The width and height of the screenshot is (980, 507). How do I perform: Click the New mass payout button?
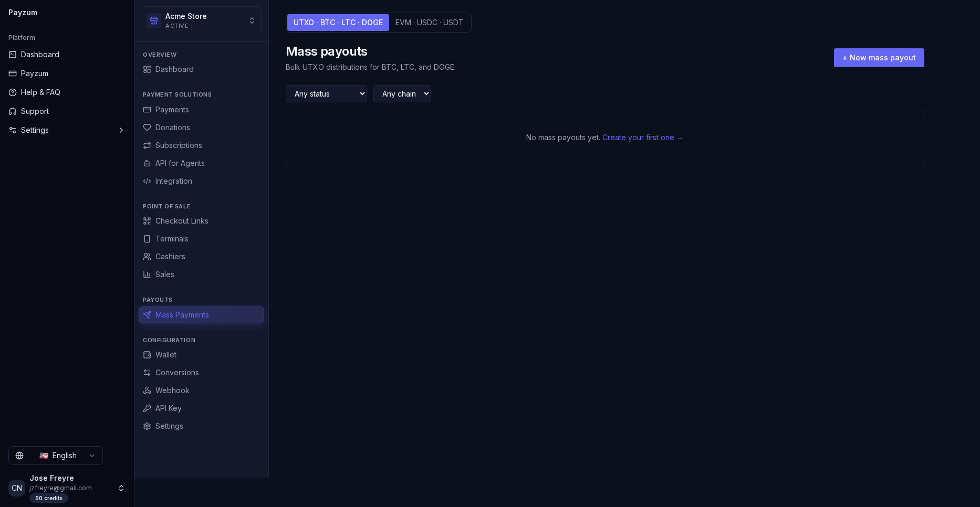879,58
